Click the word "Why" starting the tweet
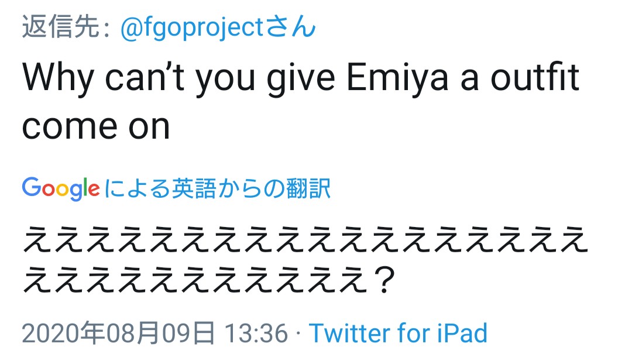The image size is (632, 364). [x=57, y=78]
